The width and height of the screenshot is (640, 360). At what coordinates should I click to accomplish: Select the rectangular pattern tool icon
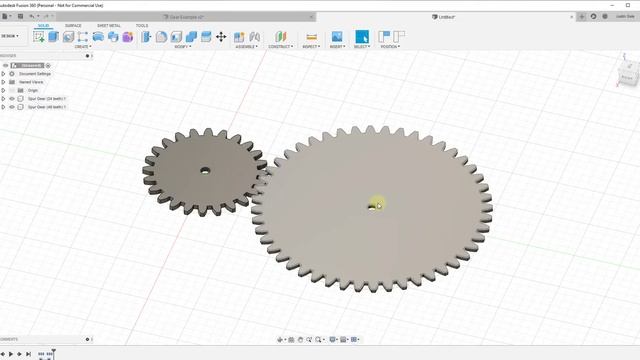83,37
